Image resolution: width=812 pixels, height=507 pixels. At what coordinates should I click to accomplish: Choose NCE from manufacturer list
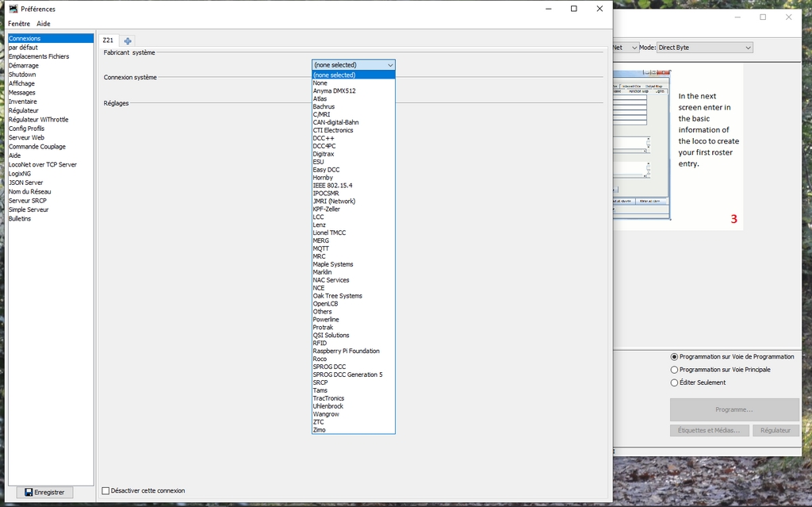coord(353,288)
